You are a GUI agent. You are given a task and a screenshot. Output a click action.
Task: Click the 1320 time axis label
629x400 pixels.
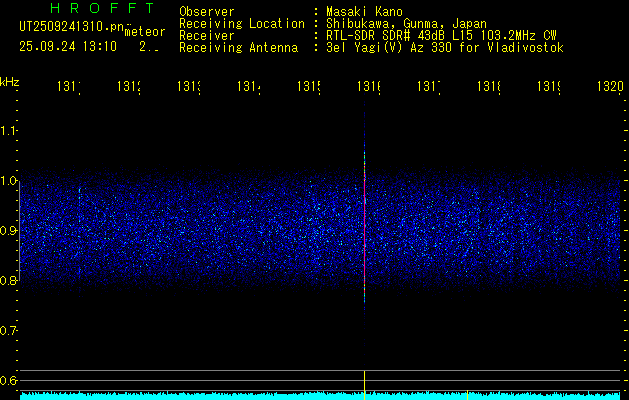coord(609,87)
